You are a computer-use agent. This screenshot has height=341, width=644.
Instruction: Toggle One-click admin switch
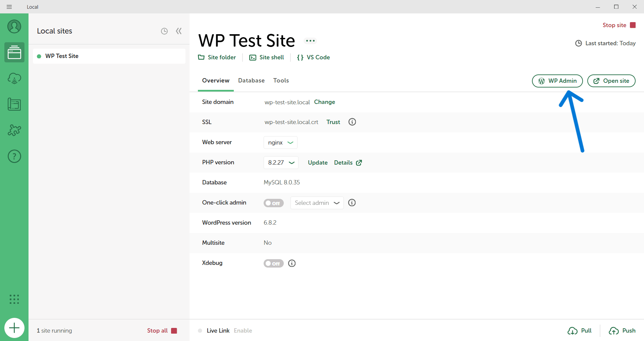[273, 203]
